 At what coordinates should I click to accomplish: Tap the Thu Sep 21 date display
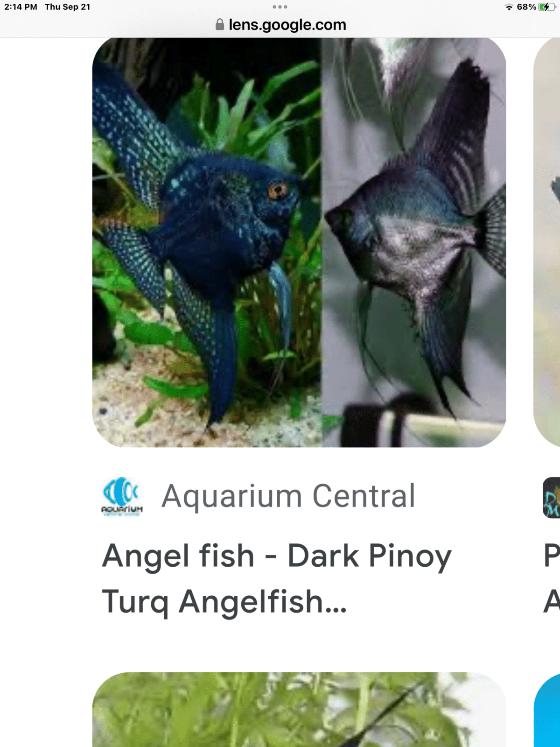click(x=68, y=7)
